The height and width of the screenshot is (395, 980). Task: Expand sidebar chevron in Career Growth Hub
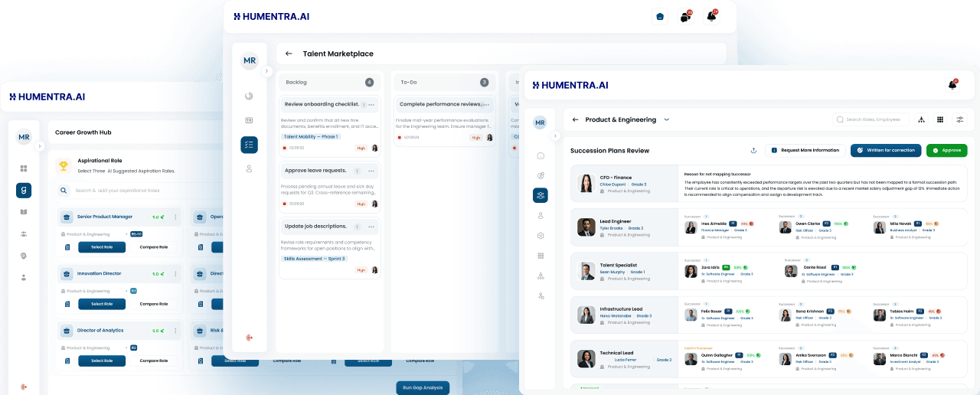point(41,146)
